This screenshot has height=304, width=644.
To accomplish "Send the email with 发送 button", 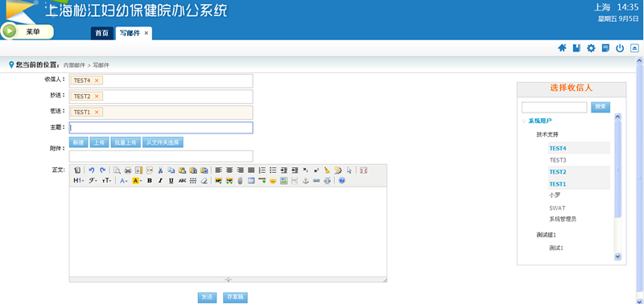I will click(207, 298).
